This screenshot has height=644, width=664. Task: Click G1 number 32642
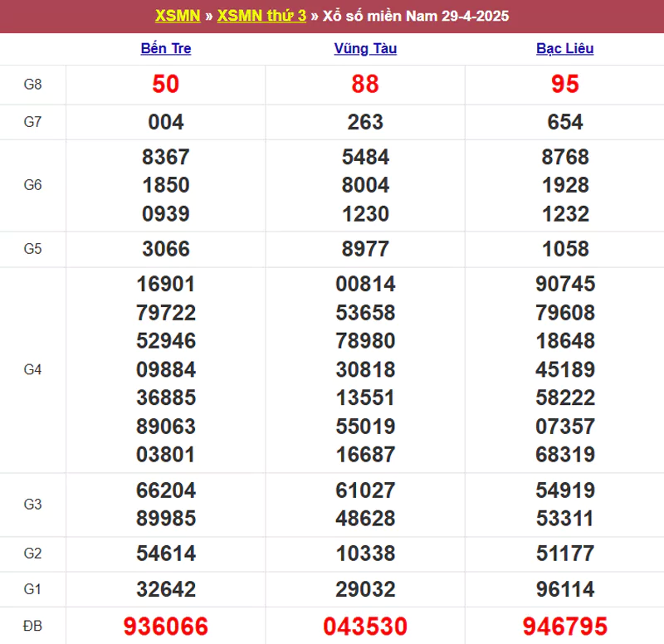coord(166,589)
